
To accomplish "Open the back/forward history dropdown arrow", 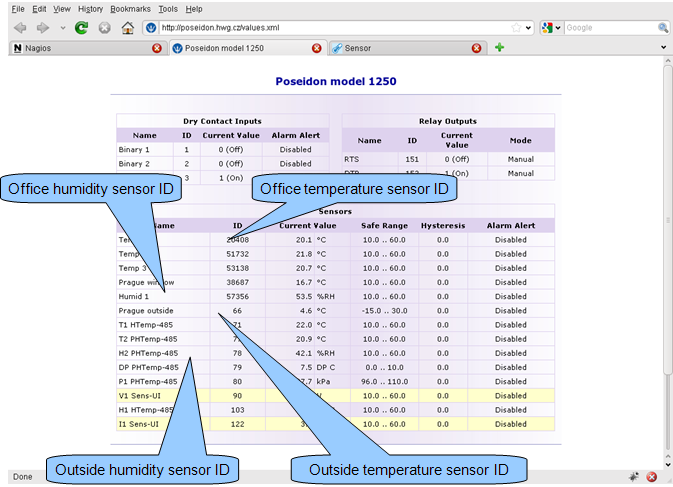I will pyautogui.click(x=63, y=28).
